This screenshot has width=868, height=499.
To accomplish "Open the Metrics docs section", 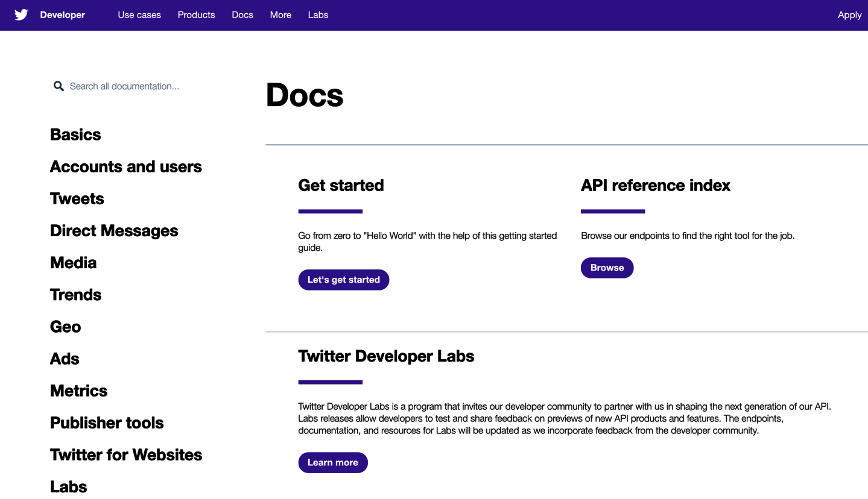I will click(x=78, y=391).
